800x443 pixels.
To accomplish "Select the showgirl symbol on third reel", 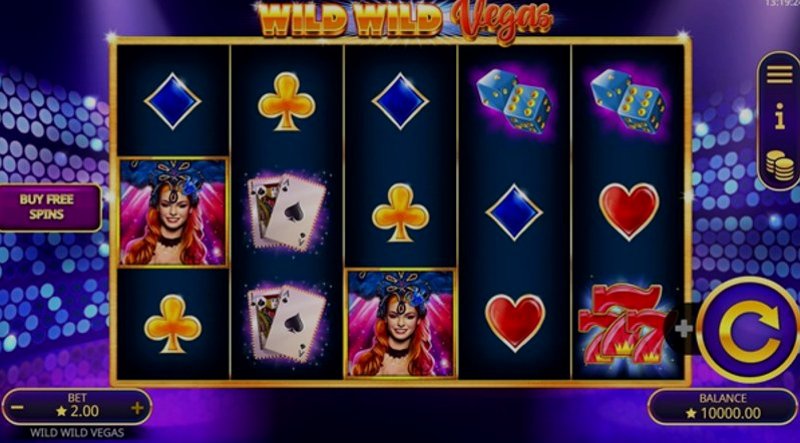I will click(401, 324).
